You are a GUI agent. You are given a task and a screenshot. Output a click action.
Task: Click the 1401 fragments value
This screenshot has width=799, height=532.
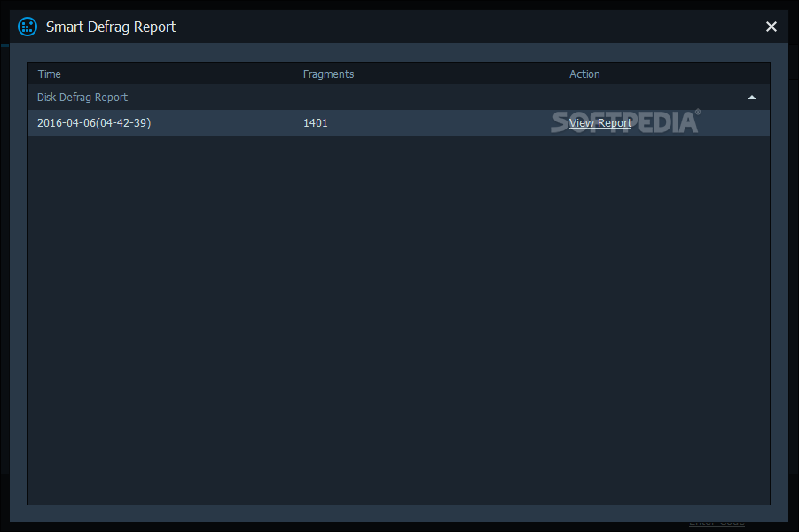[x=316, y=123]
